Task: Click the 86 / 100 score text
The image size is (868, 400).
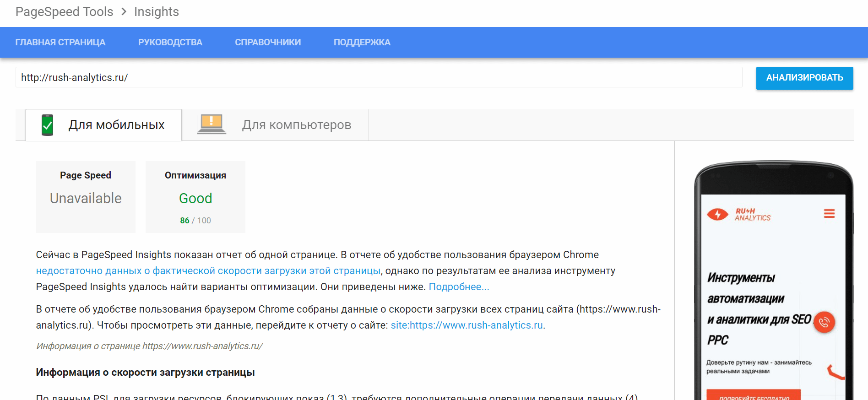Action: [195, 221]
